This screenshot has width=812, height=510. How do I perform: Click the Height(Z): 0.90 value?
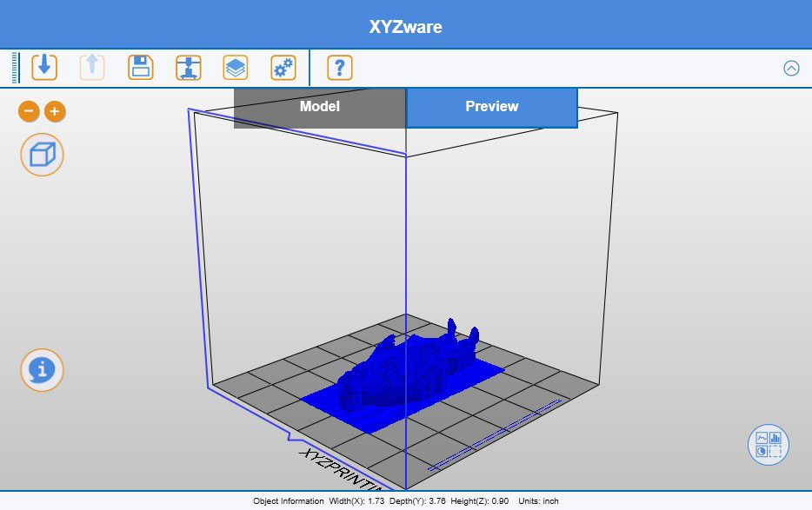(480, 501)
